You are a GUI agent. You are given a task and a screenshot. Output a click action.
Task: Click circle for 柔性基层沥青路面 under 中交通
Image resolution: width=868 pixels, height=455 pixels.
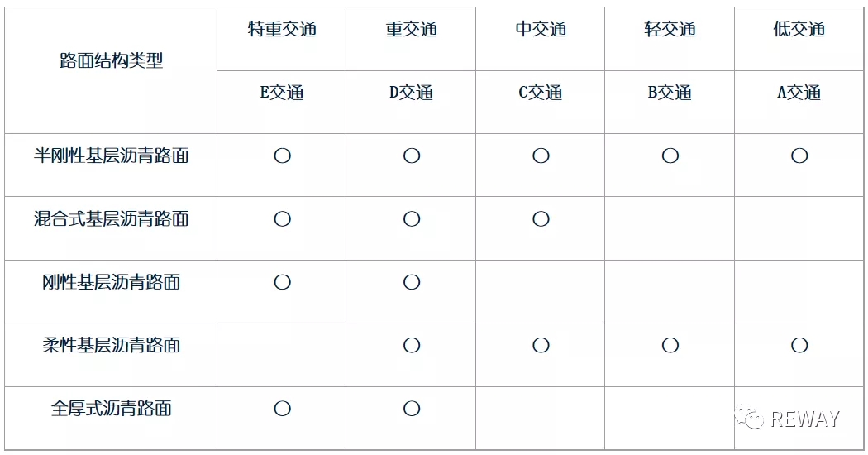tap(541, 345)
